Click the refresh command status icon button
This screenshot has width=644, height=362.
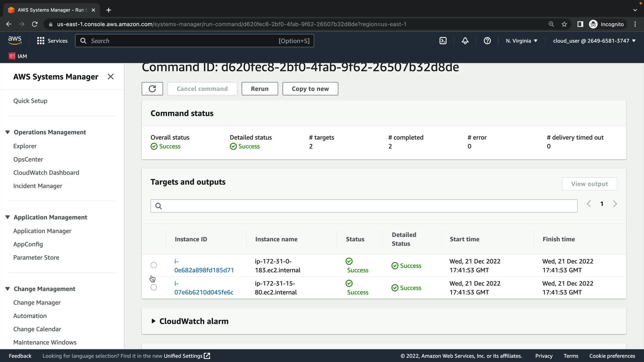[152, 89]
